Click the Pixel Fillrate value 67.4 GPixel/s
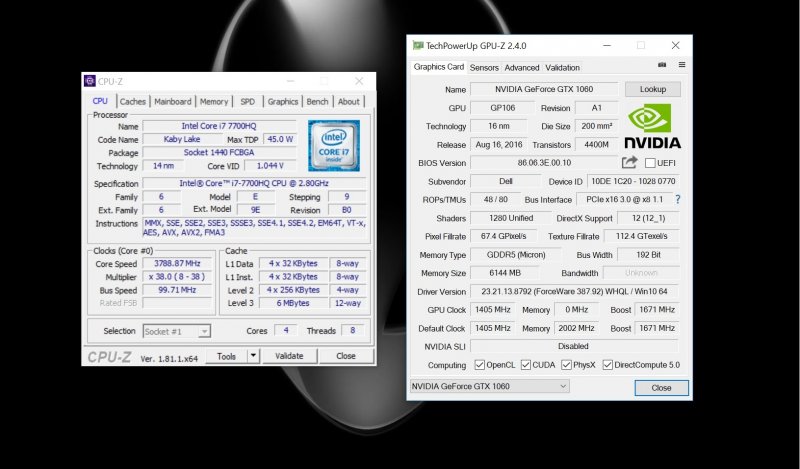Screen dimensions: 800x469 [x=503, y=236]
